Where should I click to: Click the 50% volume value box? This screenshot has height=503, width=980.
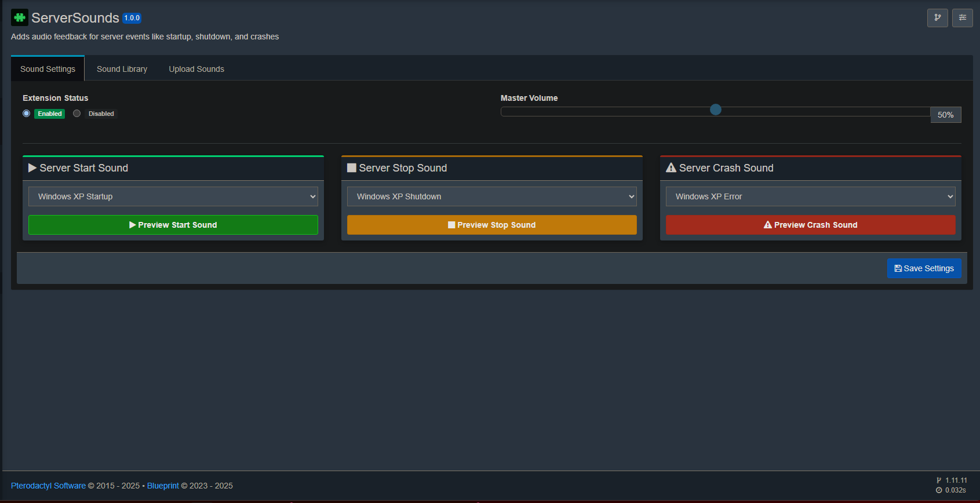(x=946, y=115)
